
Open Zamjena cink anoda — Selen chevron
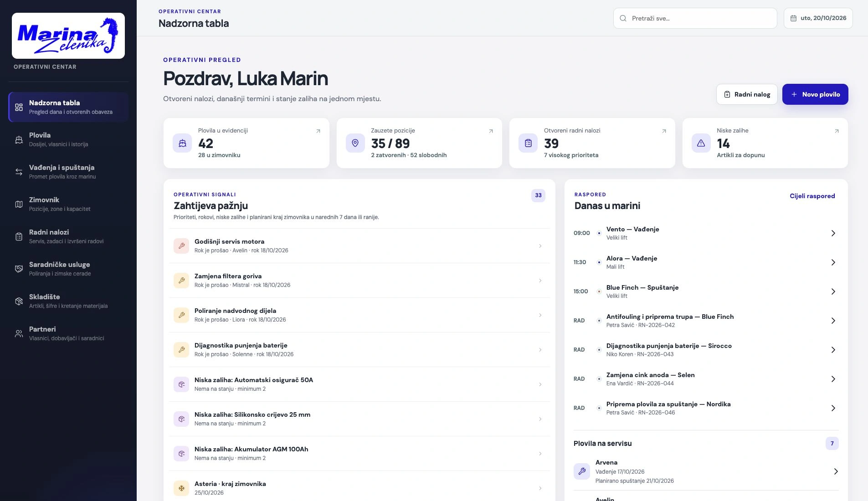833,379
